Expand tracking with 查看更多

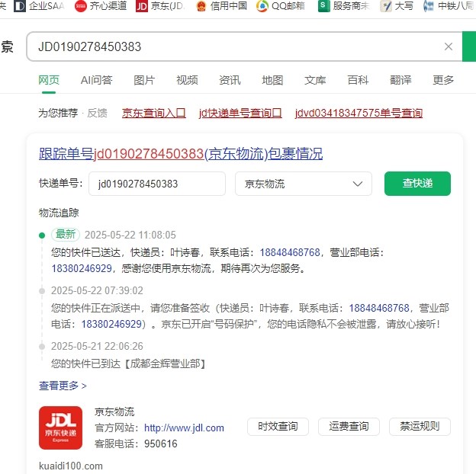pyautogui.click(x=63, y=386)
